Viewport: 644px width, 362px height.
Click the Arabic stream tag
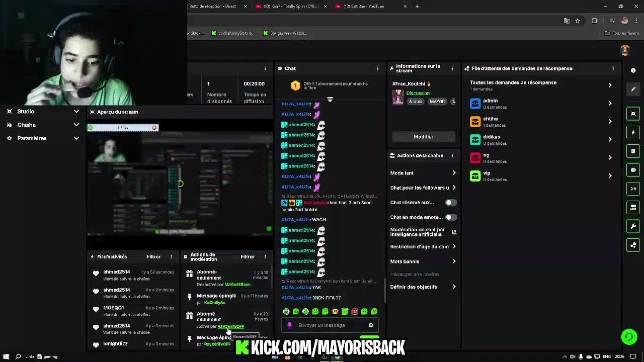(x=416, y=102)
